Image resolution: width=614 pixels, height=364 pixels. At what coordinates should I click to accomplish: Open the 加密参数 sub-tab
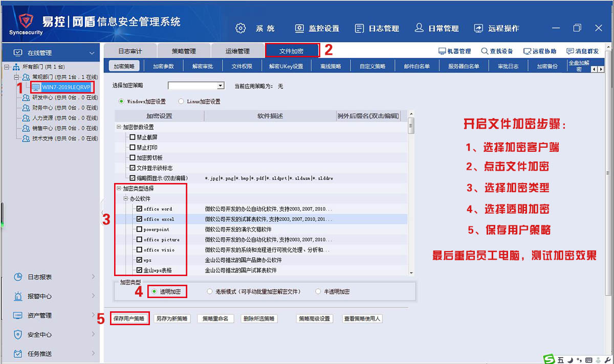[x=163, y=66]
